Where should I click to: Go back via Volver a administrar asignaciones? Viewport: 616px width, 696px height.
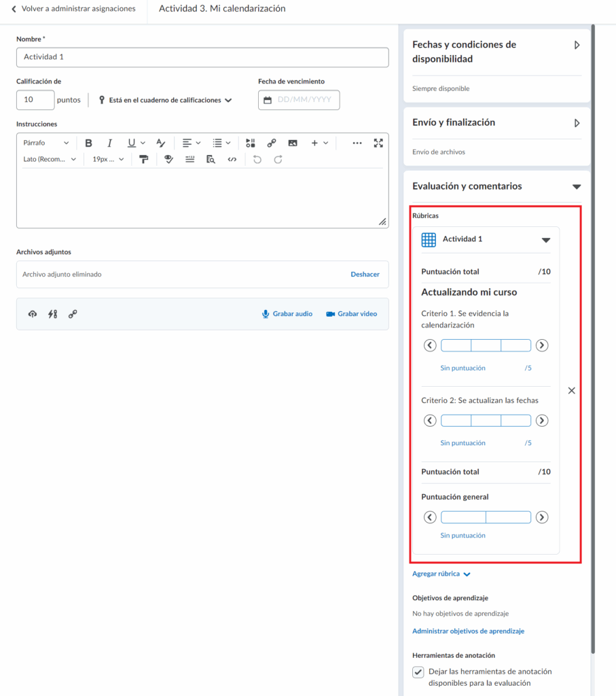pyautogui.click(x=73, y=9)
